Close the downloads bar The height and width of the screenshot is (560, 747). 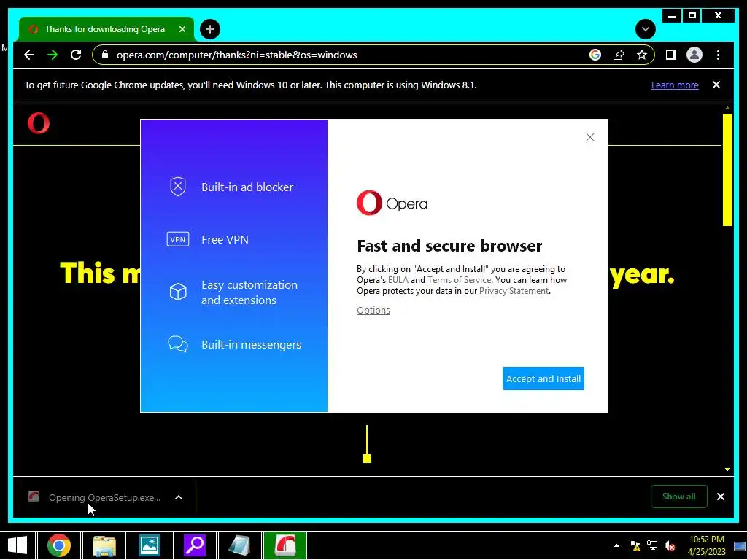(x=720, y=497)
